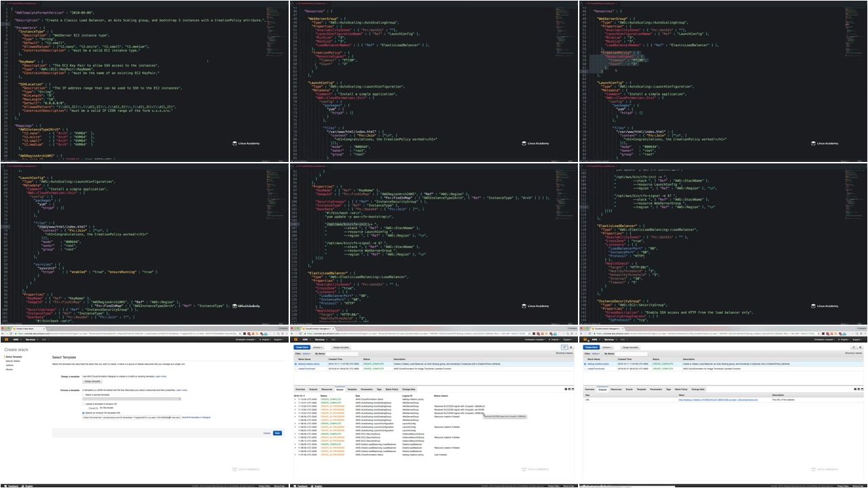The image size is (868, 488).
Task: Close the 'Create A New Stack' browser tab
Action: pos(43,329)
